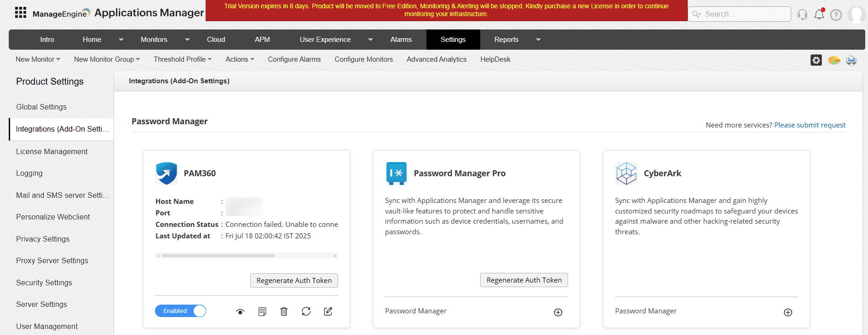Open the Threshold Profile dropdown
Screen dimensions: 868x335
[x=183, y=59]
